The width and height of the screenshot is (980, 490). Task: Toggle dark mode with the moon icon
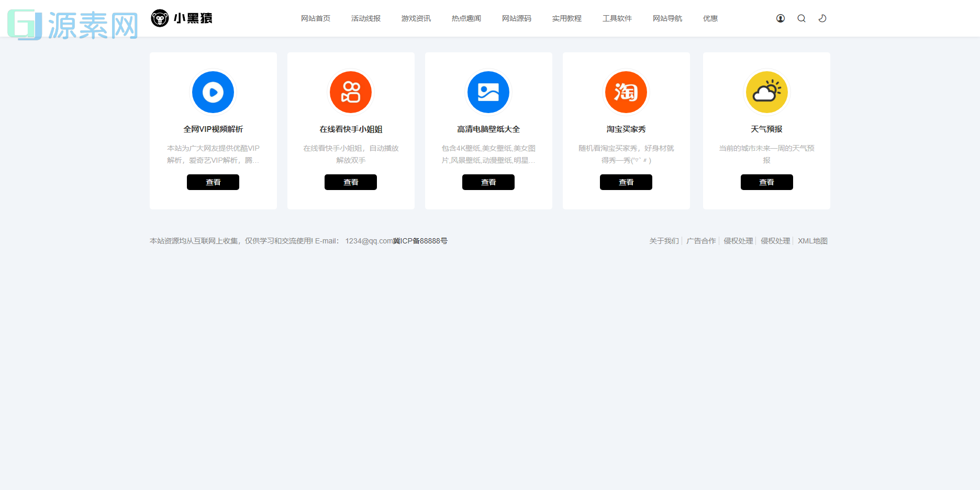tap(822, 18)
